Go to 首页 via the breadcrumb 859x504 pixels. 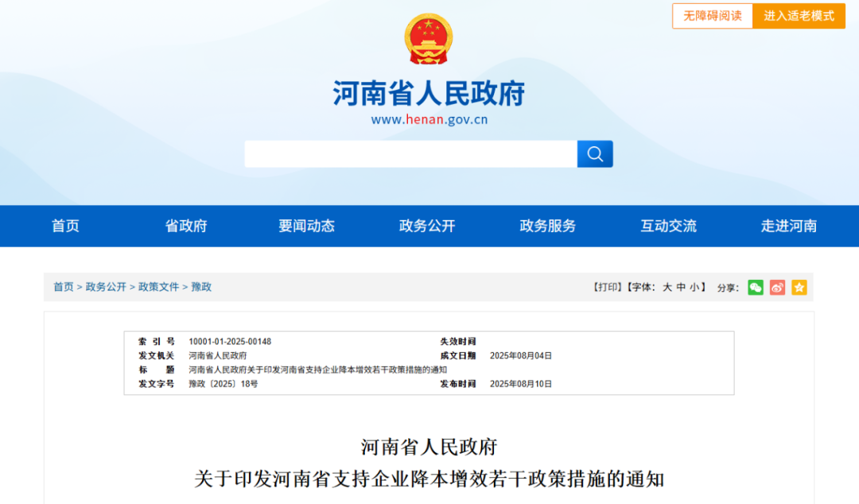tap(63, 287)
